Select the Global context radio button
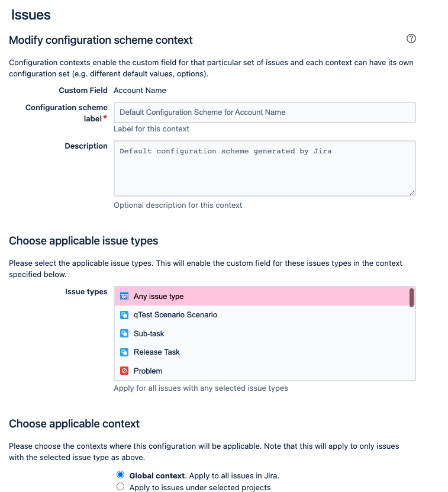 [120, 474]
